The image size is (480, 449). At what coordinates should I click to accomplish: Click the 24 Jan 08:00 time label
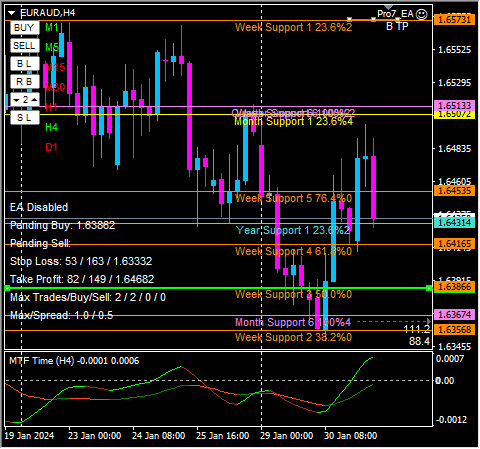(x=159, y=436)
